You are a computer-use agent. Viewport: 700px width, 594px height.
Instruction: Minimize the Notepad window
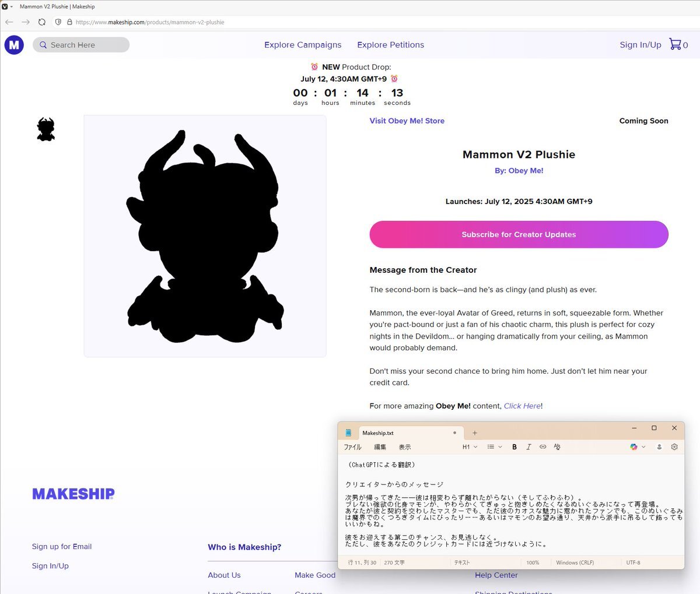(x=634, y=428)
